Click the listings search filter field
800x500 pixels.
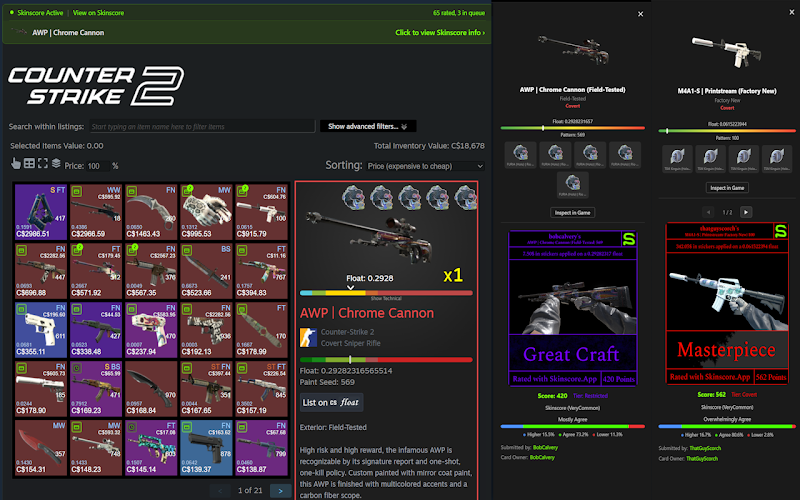coord(202,126)
